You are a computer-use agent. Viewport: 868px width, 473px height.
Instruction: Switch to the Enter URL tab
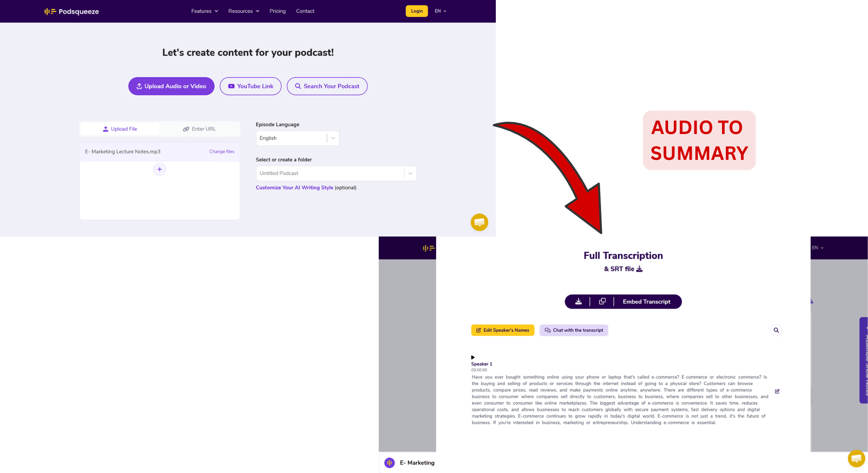point(199,129)
